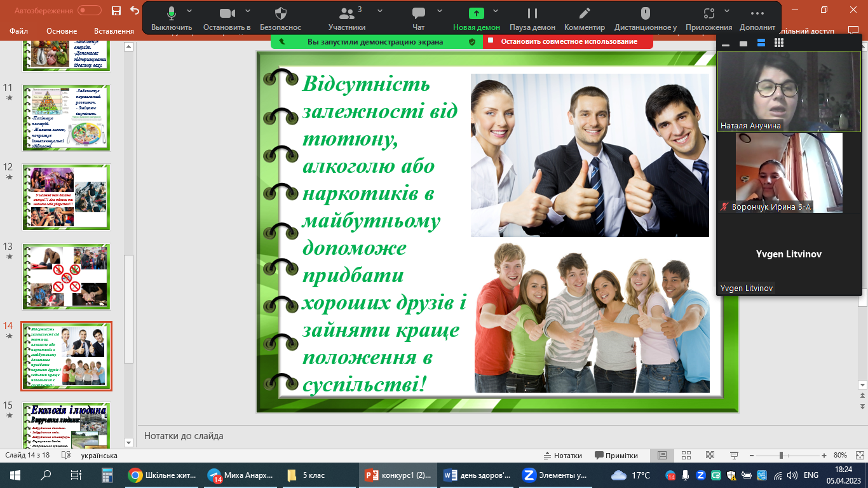This screenshot has height=488, width=868.
Task: Switch to Reading view icon
Action: pyautogui.click(x=710, y=456)
